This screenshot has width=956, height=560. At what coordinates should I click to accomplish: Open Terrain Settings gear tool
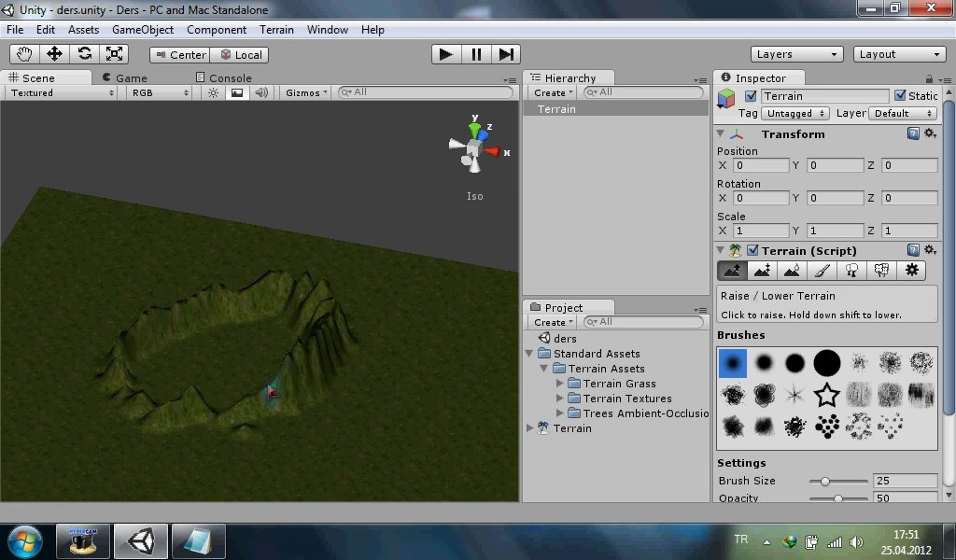tap(911, 271)
